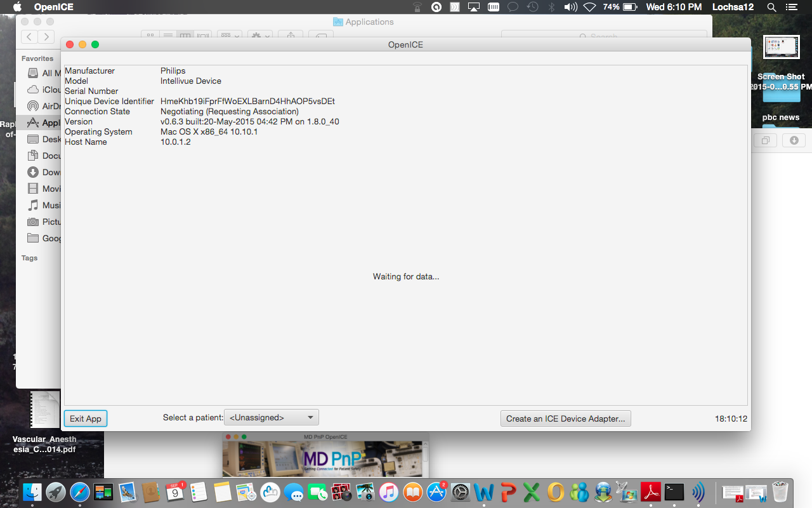
Task: Open FaceTime from the Dock
Action: tap(317, 491)
